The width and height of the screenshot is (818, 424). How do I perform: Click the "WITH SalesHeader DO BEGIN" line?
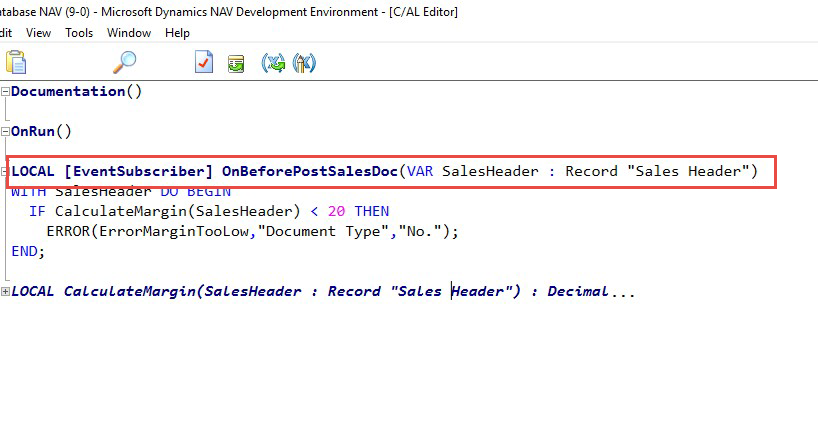pos(121,192)
